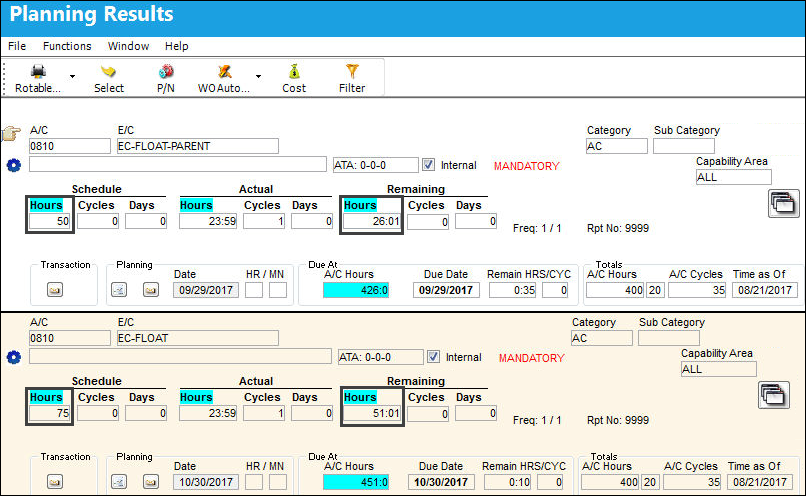Screen dimensions: 806x496
Task: Open the File menu
Action: click(x=17, y=46)
